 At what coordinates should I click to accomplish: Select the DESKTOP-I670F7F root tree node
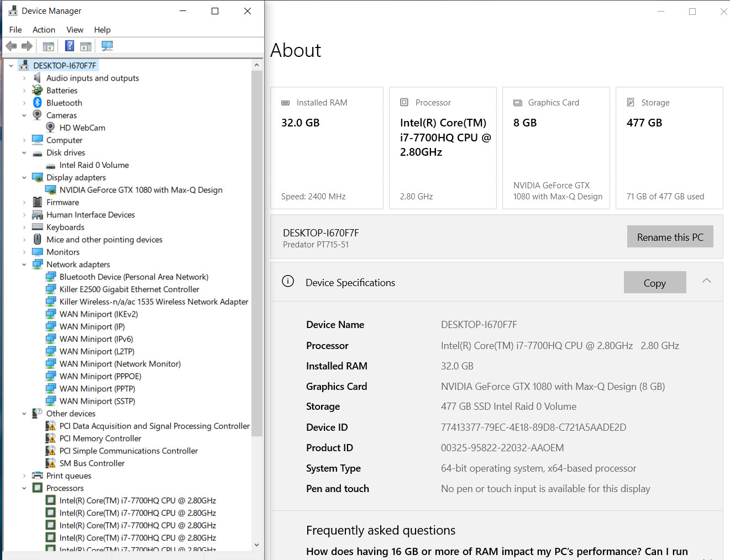tap(65, 65)
